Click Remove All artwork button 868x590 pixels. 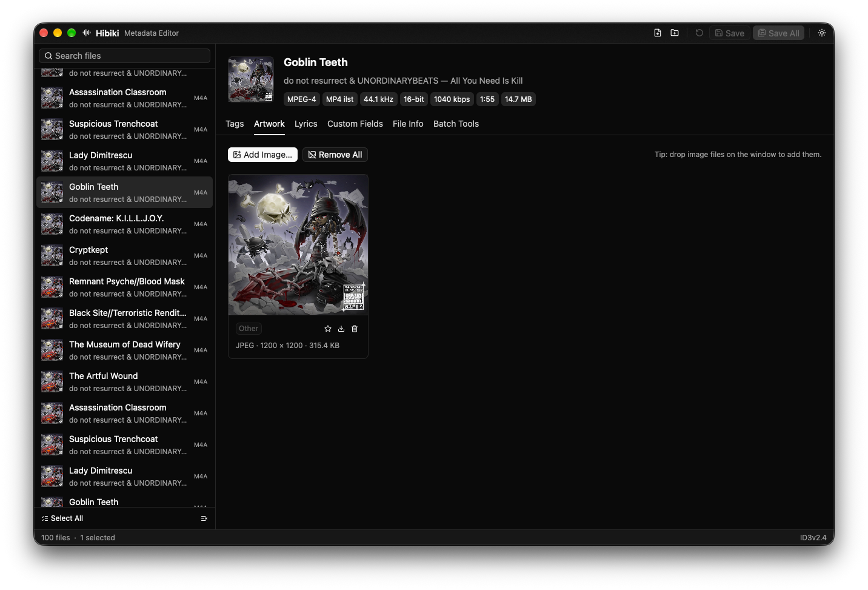(335, 155)
